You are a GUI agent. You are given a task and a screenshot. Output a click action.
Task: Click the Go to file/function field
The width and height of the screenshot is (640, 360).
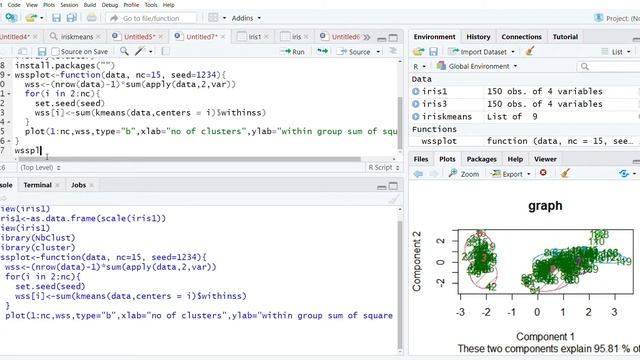tap(151, 18)
